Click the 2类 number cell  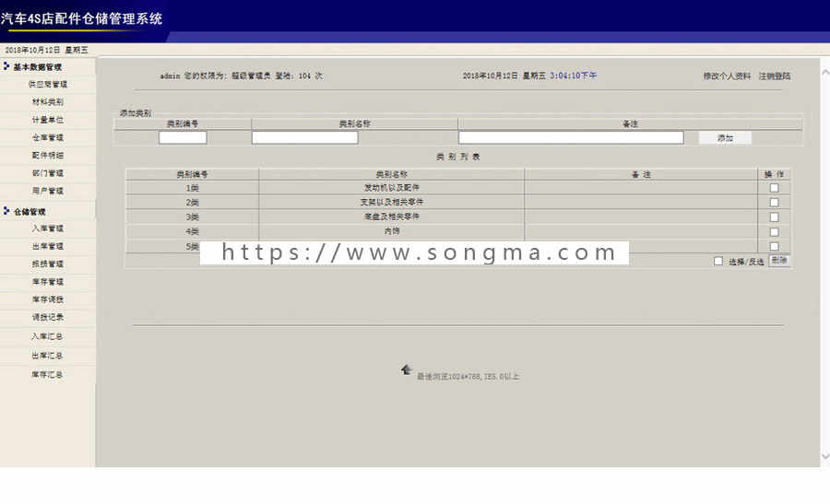click(192, 202)
